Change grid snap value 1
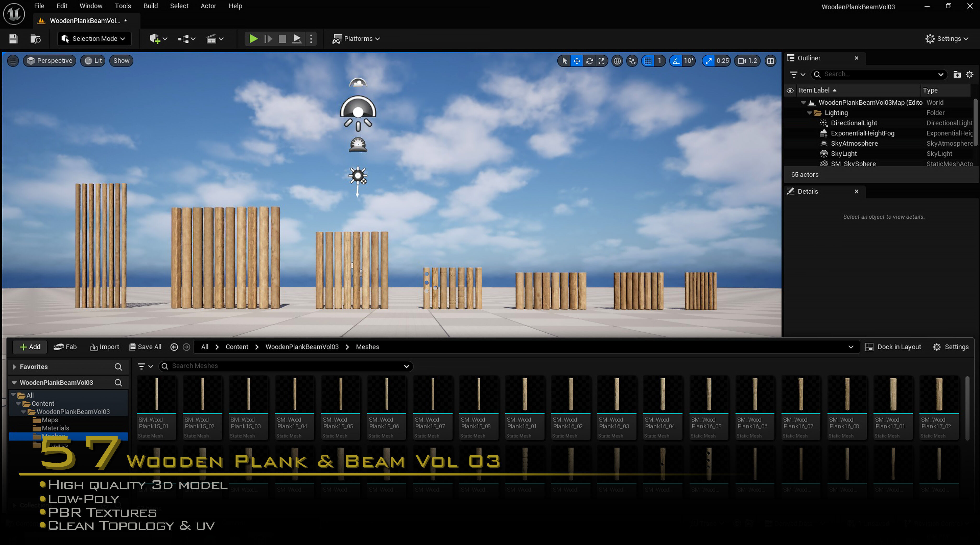The width and height of the screenshot is (980, 545). [x=659, y=61]
